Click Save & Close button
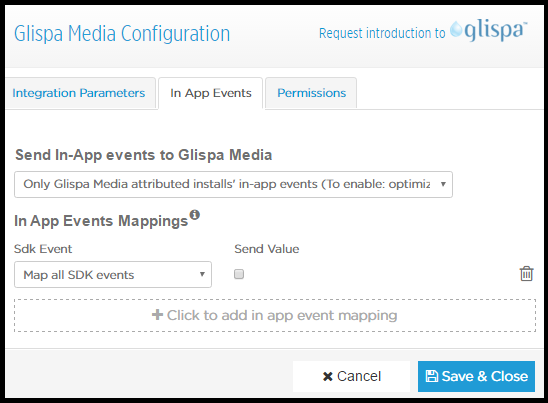The width and height of the screenshot is (548, 403). tap(476, 376)
